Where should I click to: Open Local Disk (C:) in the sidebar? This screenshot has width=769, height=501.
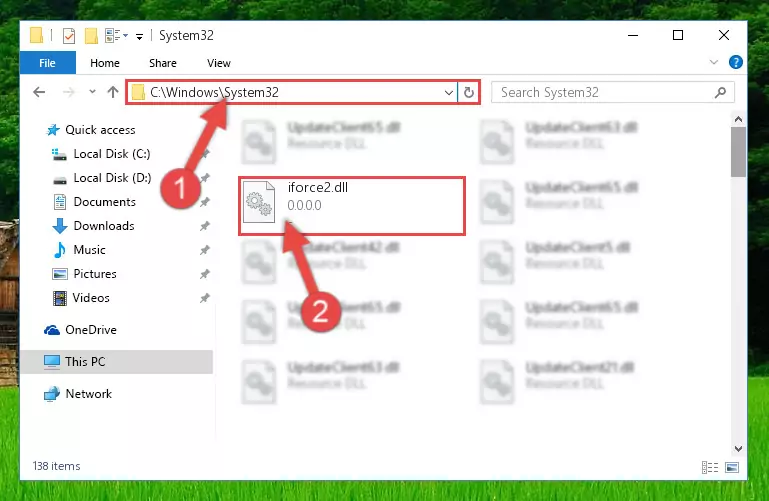(112, 154)
